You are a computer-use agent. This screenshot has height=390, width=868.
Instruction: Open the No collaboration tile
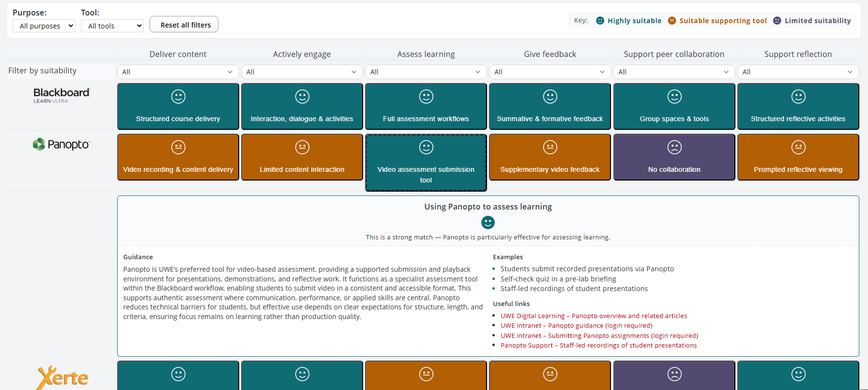674,157
